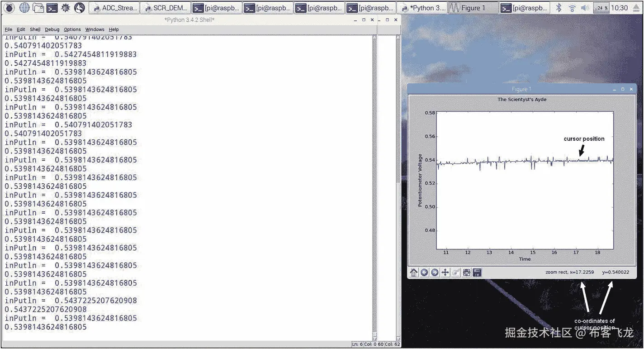Screen dimensions: 644x349
Task: Launch the web browser from the taskbar
Action: [x=24, y=7]
